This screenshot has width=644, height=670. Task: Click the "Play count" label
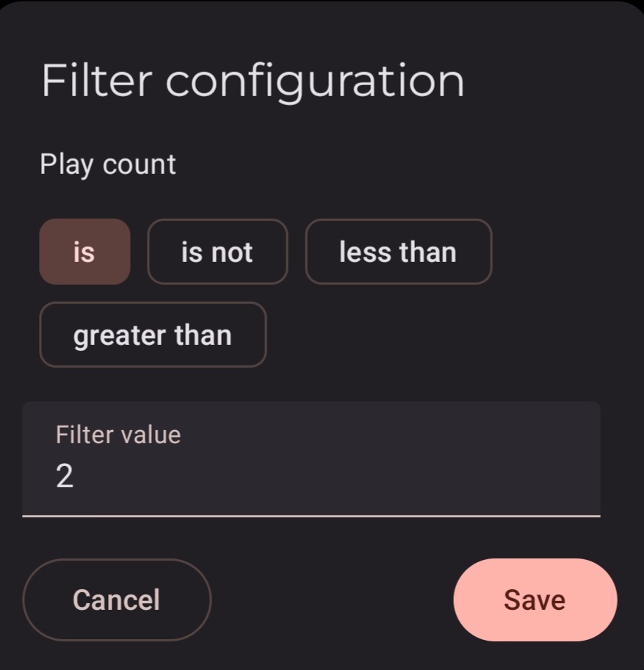pos(108,164)
